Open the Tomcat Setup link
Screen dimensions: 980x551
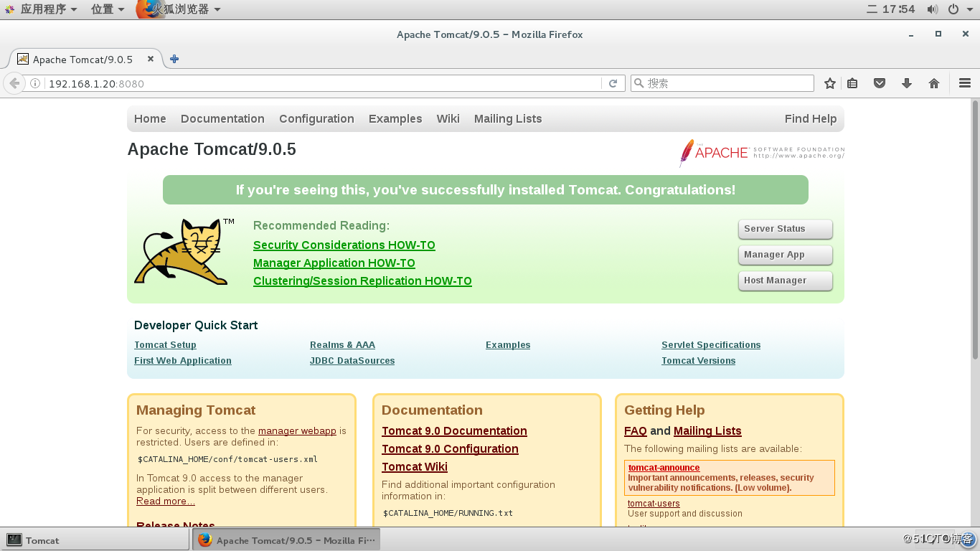[x=165, y=345]
